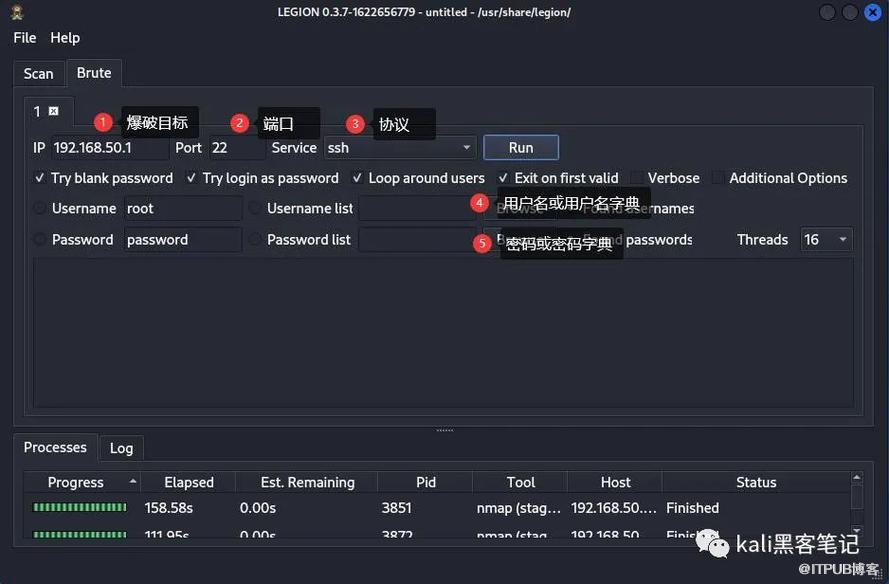Switch to the Scan tab
The height and width of the screenshot is (584, 889).
pyautogui.click(x=39, y=74)
